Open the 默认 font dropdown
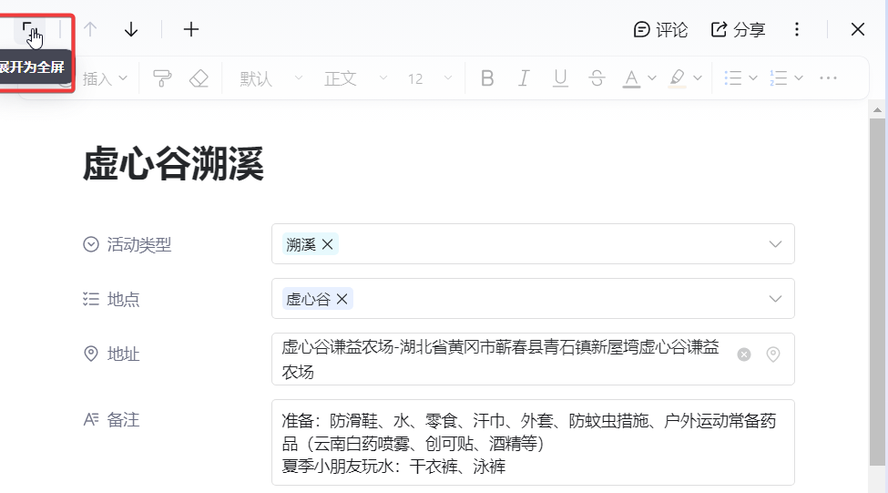This screenshot has height=493, width=888. coord(271,78)
